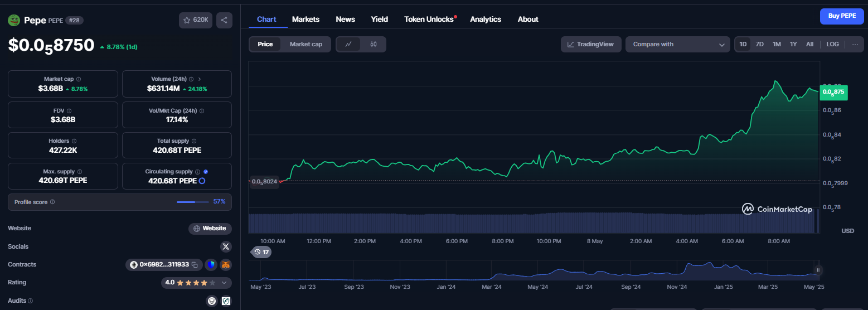This screenshot has width=868, height=310.
Task: Click the 8.78% (1d) change indicator
Action: 118,47
